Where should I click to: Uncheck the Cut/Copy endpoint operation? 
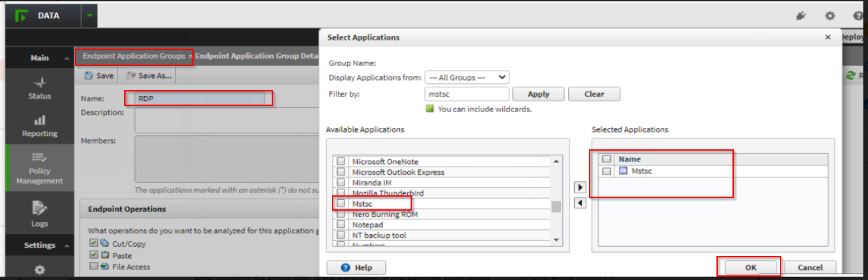(x=93, y=243)
